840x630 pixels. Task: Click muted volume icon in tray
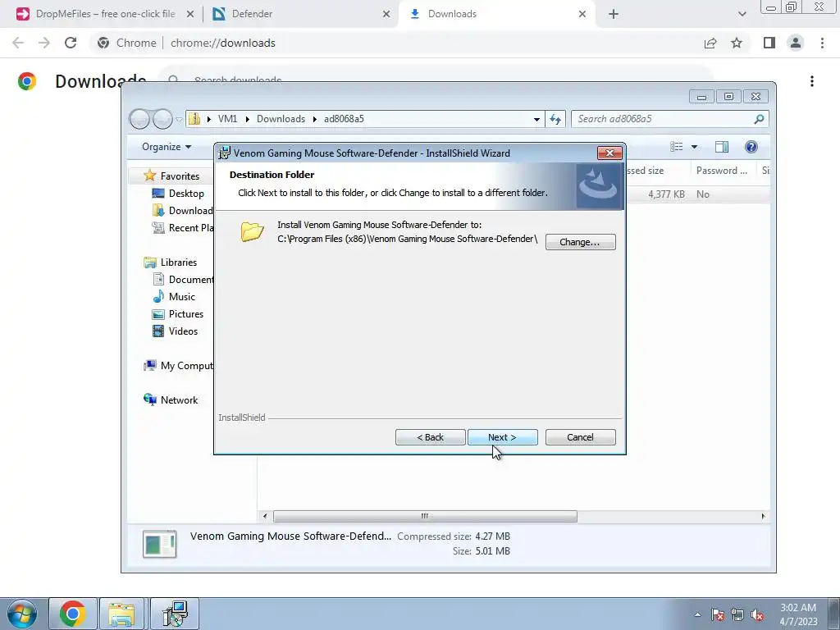(x=757, y=615)
